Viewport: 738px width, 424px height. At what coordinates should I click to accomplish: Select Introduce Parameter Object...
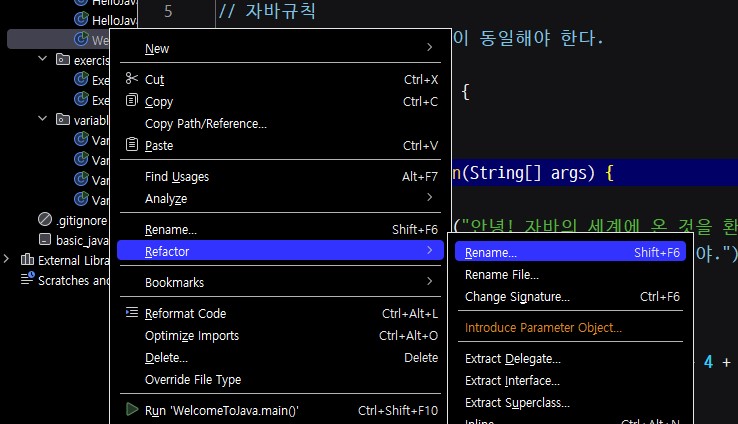click(x=570, y=328)
